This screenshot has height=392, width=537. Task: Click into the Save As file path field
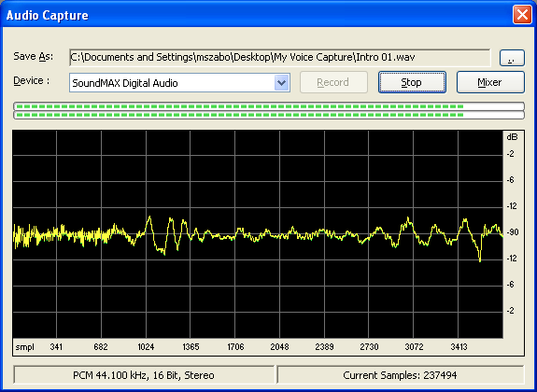point(279,57)
